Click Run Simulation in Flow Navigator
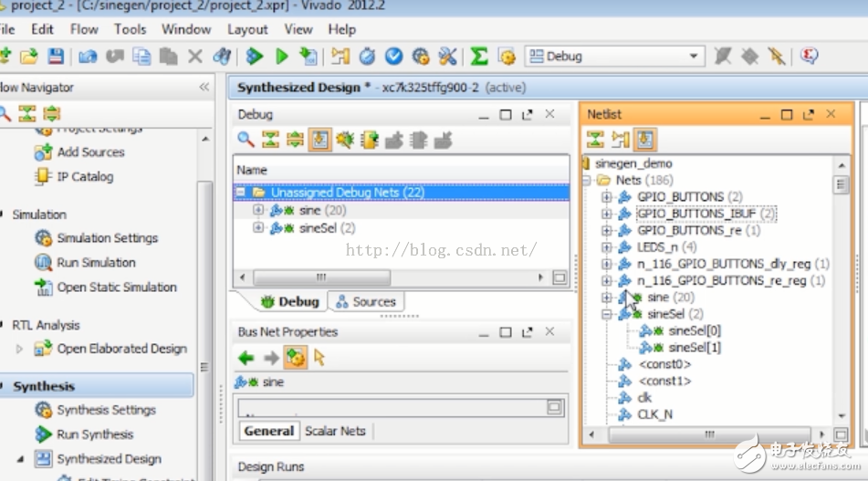 (x=96, y=263)
